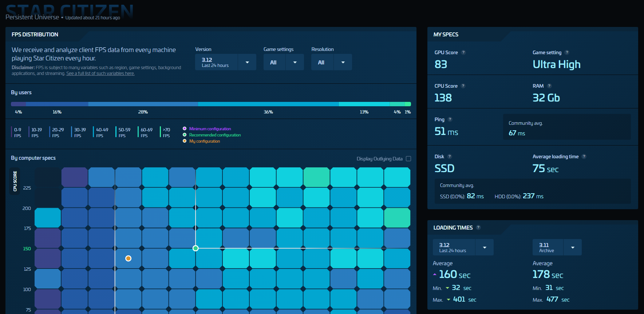644x314 pixels.
Task: Click the 160 sec average for 3.12
Action: tap(455, 274)
